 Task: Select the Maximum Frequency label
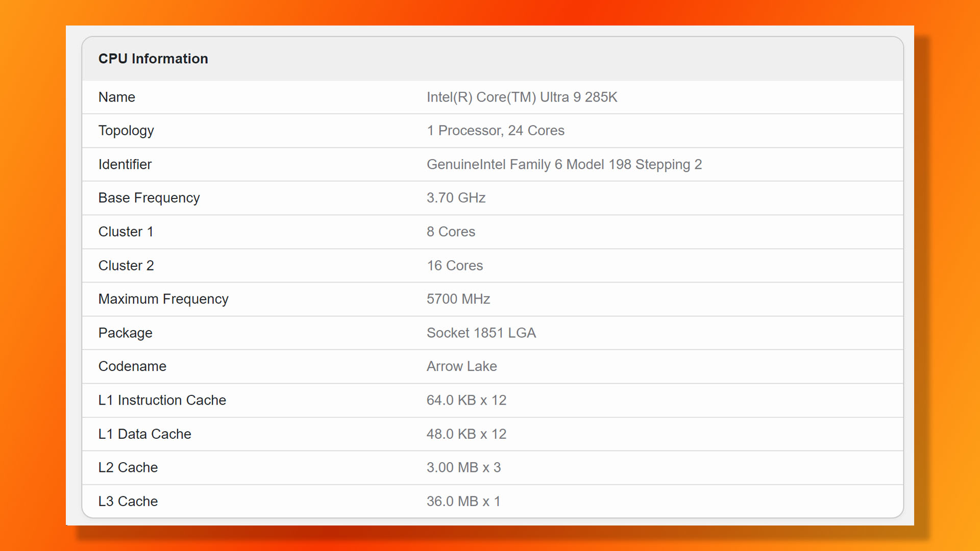[163, 299]
